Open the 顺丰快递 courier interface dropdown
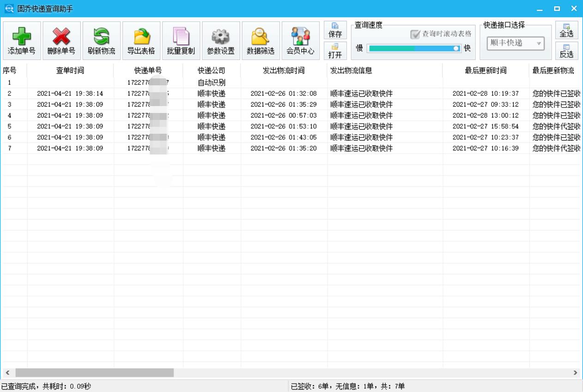The image size is (583, 392). point(515,44)
